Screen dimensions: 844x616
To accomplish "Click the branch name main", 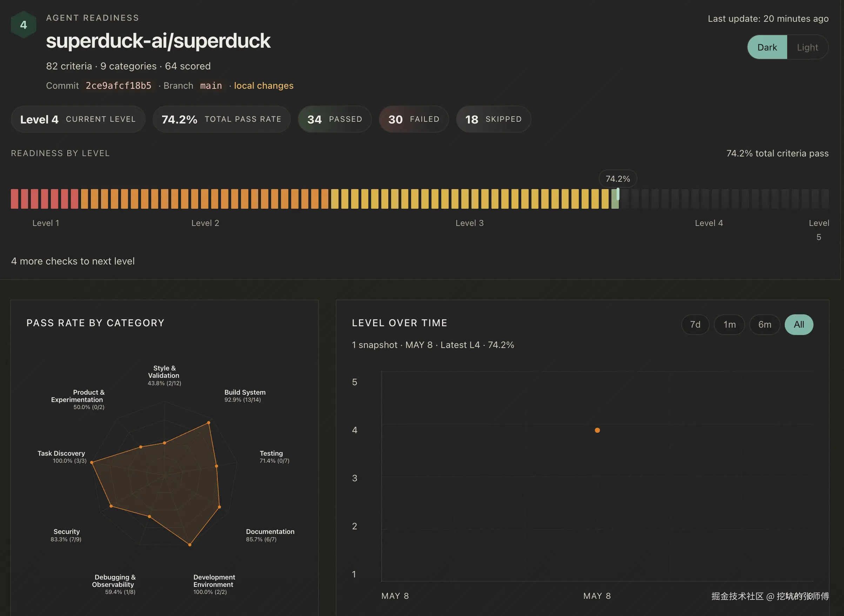I will 211,86.
